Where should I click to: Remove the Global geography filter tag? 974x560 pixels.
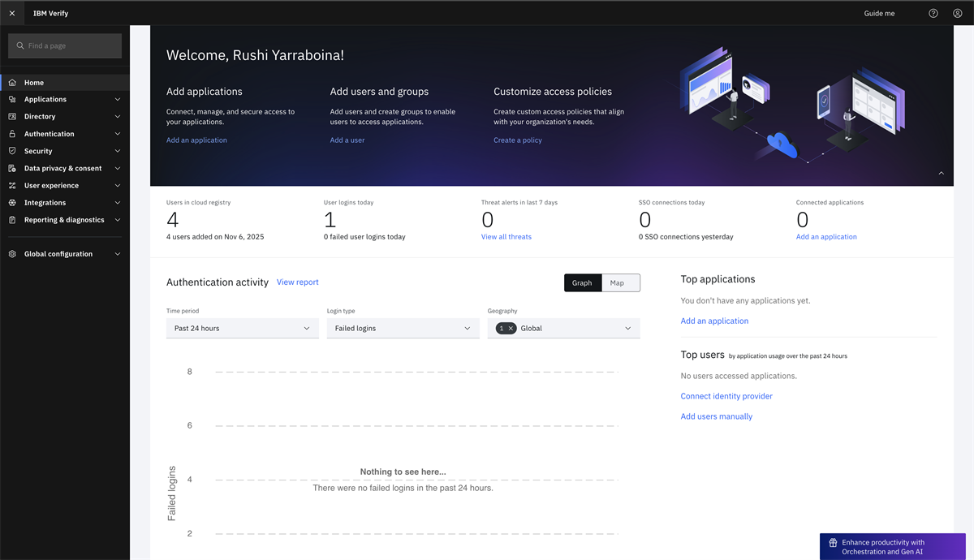pos(512,328)
